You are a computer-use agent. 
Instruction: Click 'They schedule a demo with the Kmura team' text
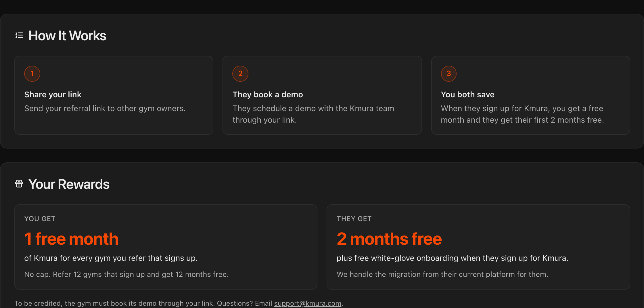point(313,114)
